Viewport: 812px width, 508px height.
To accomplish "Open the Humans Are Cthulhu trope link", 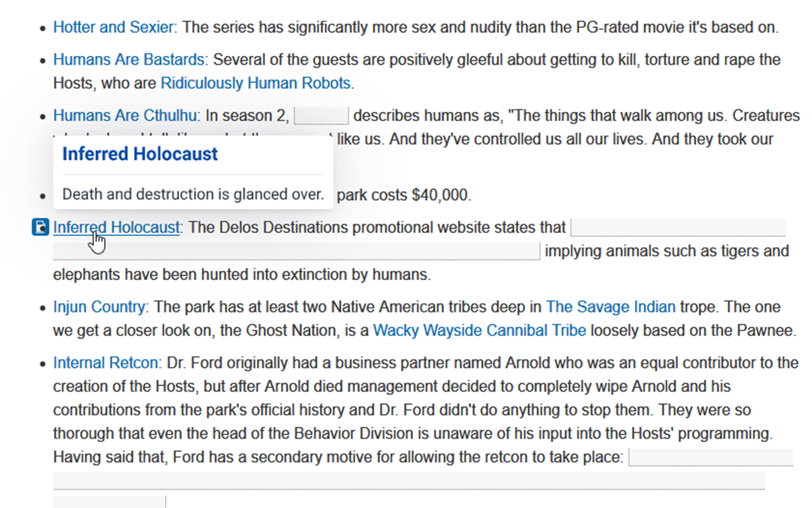I will [126, 116].
